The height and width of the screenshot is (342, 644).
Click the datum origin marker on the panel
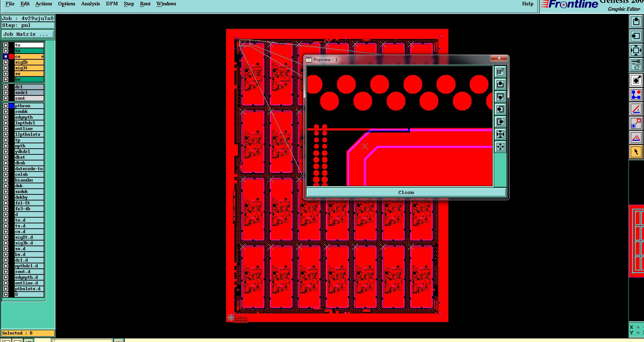(x=231, y=317)
